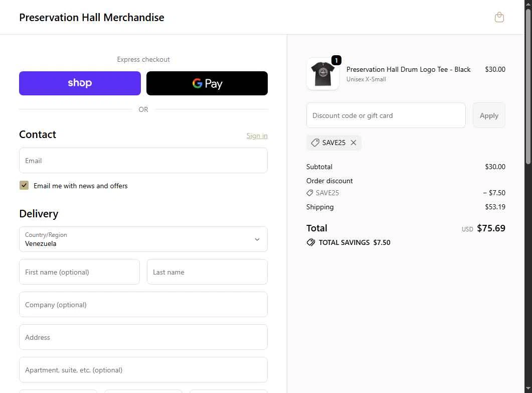Viewport: 532px width, 393px height.
Task: Click the Last name field
Action: (x=207, y=272)
